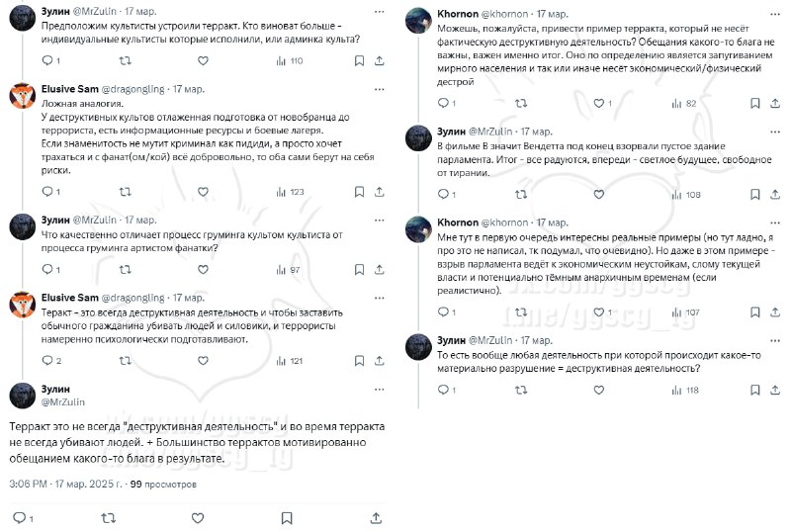Screen dimensions: 791x532
Task: Open view stats showing 110 views
Action: tap(285, 61)
